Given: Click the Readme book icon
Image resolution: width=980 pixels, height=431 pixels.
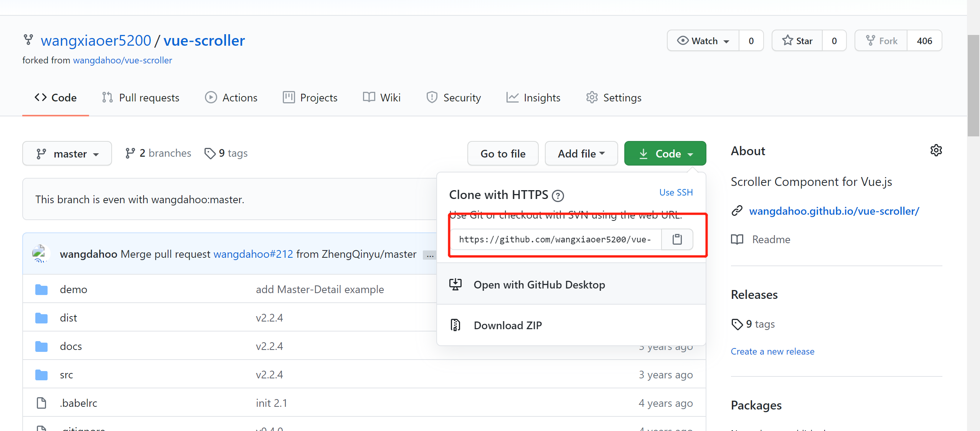Looking at the screenshot, I should pyautogui.click(x=737, y=239).
